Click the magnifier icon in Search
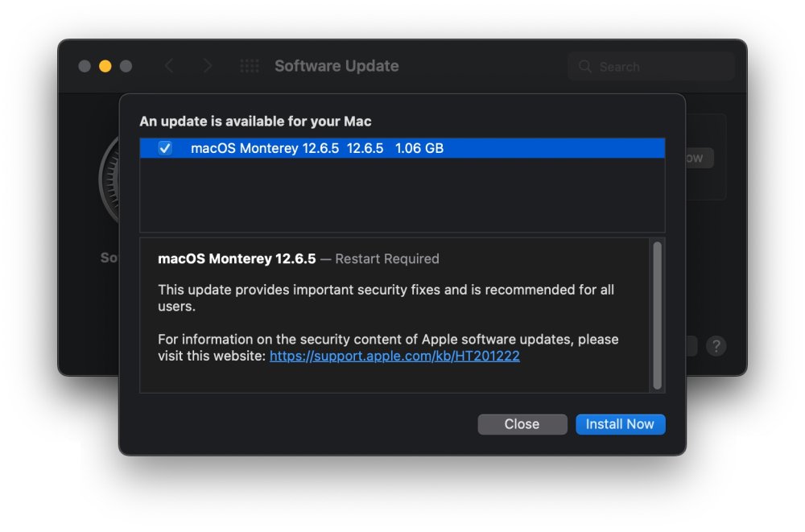This screenshot has height=532, width=805. 584,66
